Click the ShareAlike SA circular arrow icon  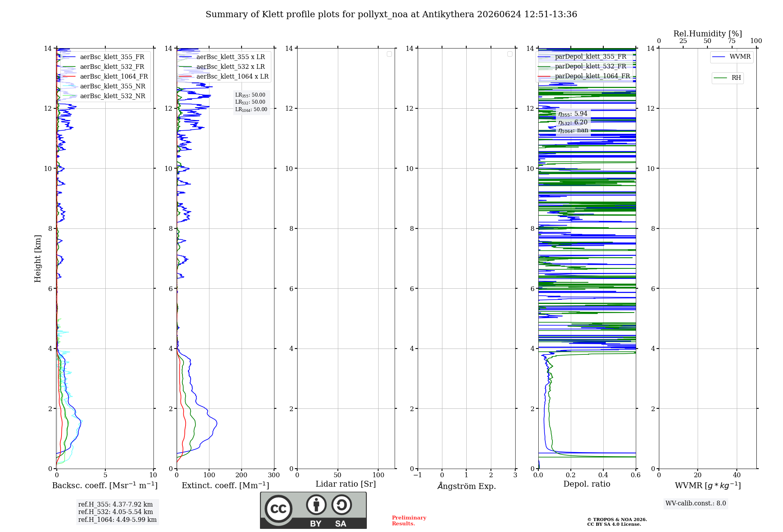(341, 505)
